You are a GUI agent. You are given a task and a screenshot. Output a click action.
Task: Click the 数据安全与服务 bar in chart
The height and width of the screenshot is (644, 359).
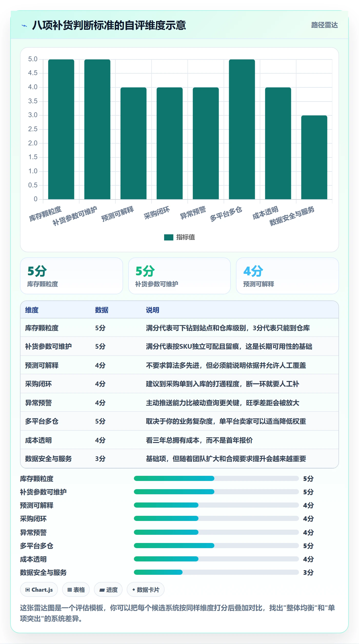point(314,157)
